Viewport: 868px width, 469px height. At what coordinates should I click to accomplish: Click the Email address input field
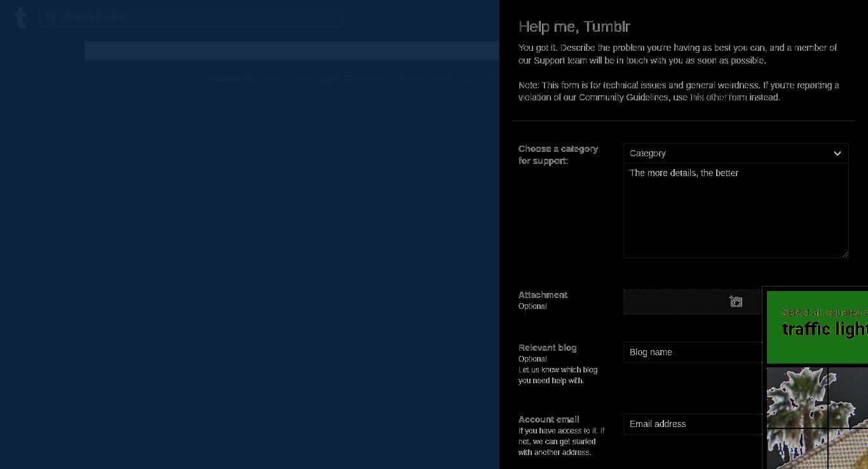(693, 424)
